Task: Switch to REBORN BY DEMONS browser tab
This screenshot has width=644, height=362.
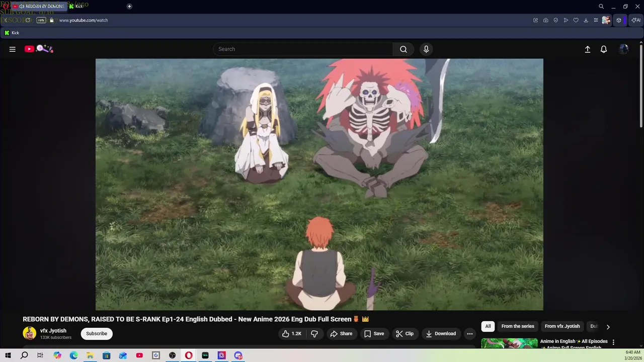Action: [x=40, y=6]
